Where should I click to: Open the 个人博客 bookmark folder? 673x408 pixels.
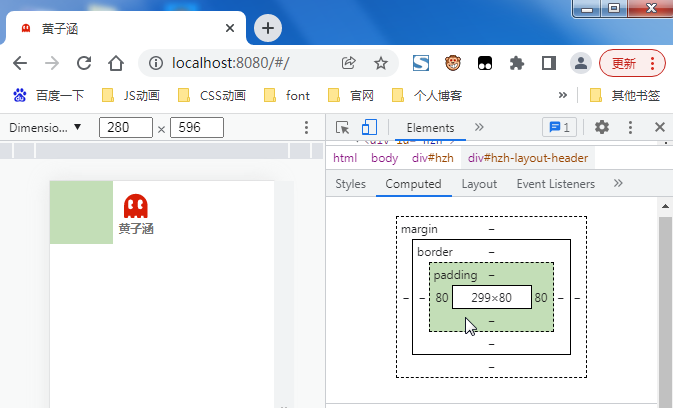427,95
